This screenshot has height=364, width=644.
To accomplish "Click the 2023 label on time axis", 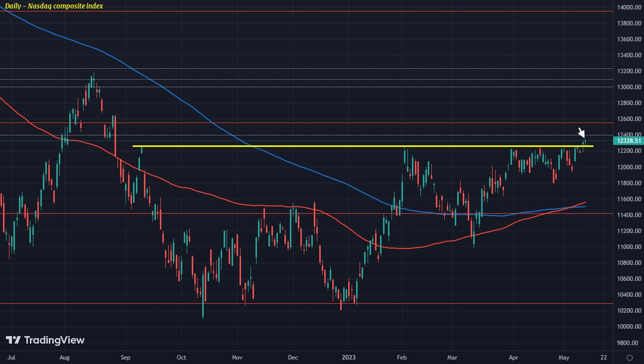I will [349, 358].
